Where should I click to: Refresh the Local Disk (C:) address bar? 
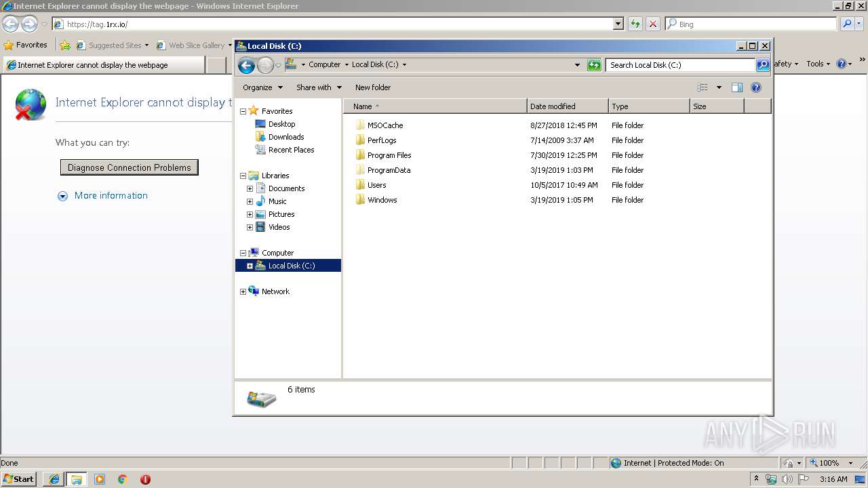pyautogui.click(x=594, y=65)
